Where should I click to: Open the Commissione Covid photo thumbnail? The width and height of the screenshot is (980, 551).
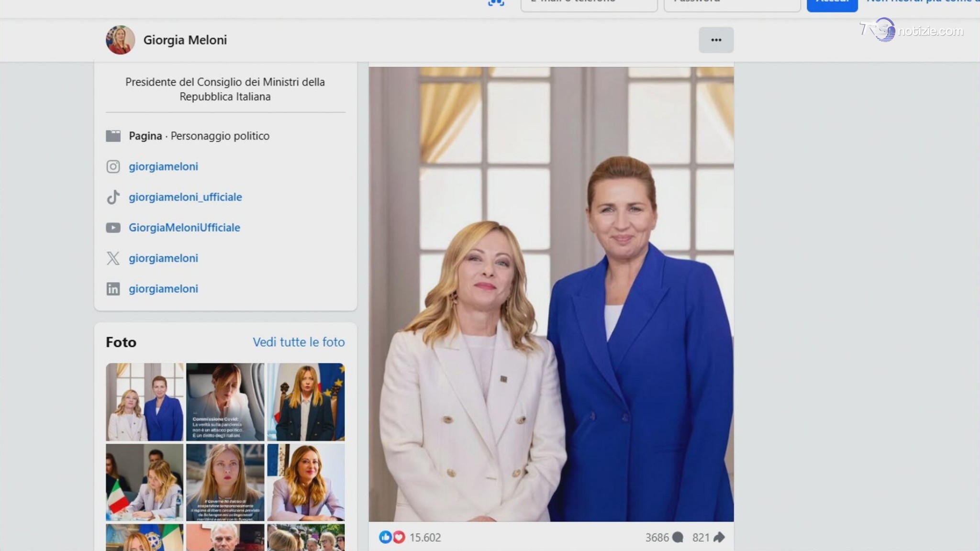tap(225, 402)
